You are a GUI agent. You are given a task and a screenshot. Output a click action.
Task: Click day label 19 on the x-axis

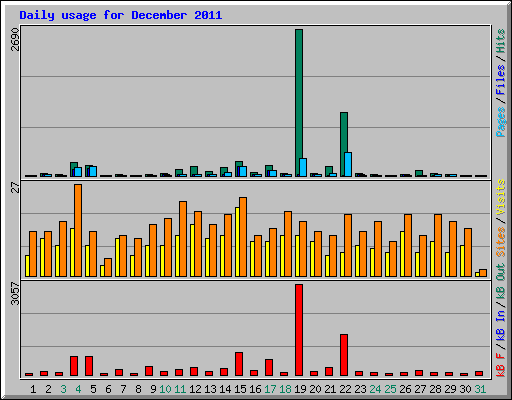click(300, 389)
